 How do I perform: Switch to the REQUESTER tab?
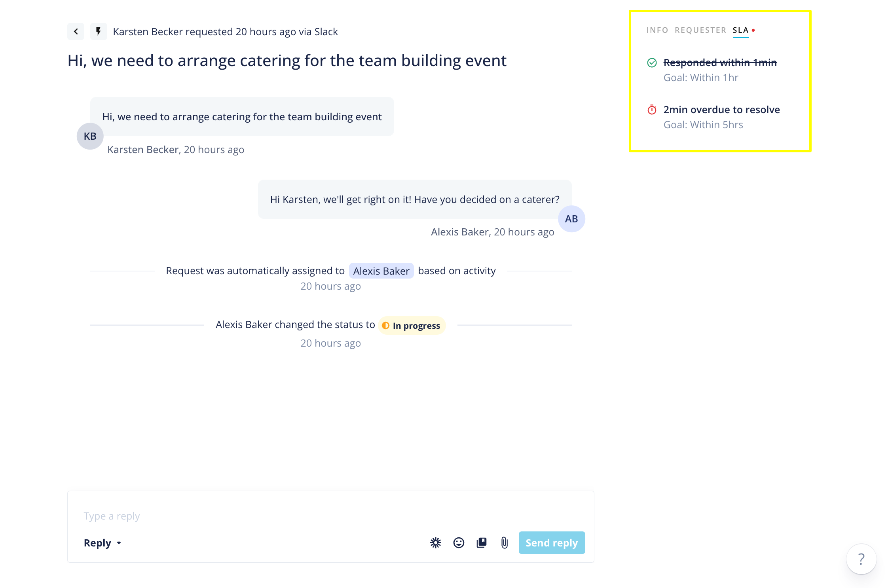pyautogui.click(x=700, y=30)
